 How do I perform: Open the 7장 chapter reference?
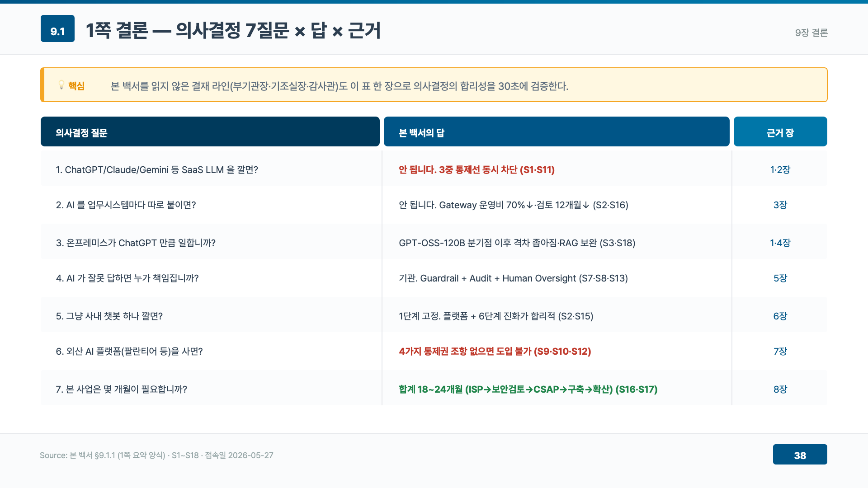[x=780, y=352]
